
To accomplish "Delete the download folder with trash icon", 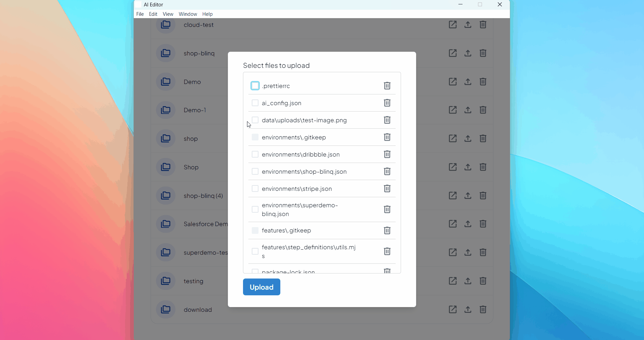I will (483, 309).
